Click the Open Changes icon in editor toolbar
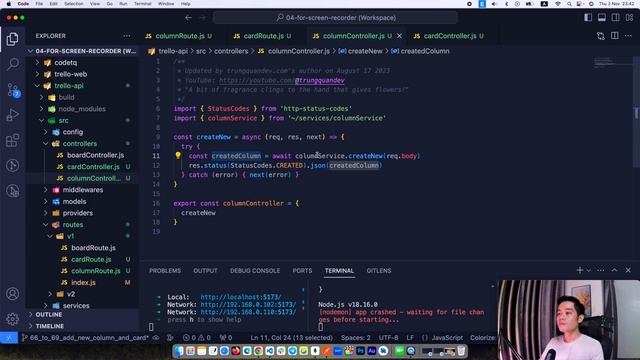The image size is (640, 360). (x=600, y=36)
